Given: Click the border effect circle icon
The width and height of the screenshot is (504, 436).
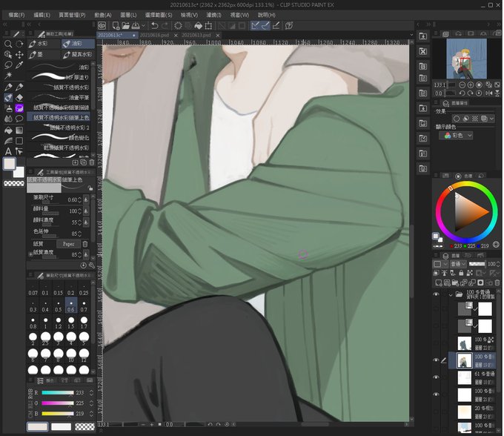Looking at the screenshot, I should (x=457, y=119).
